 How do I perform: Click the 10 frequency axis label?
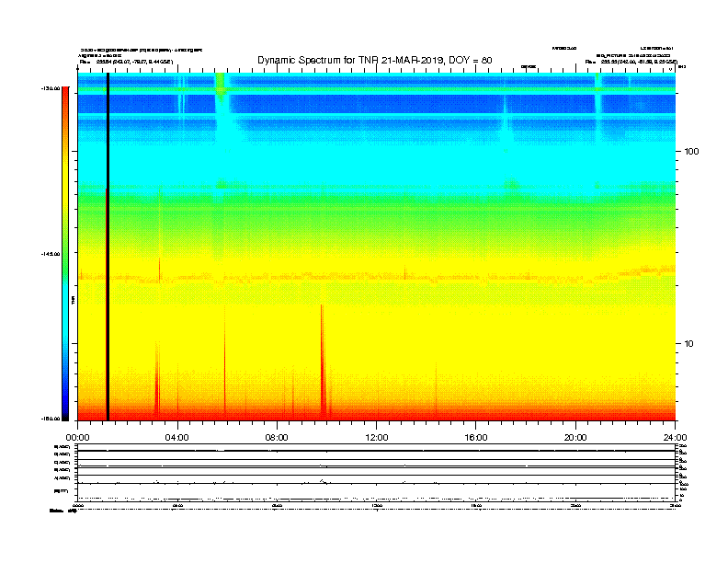[689, 344]
